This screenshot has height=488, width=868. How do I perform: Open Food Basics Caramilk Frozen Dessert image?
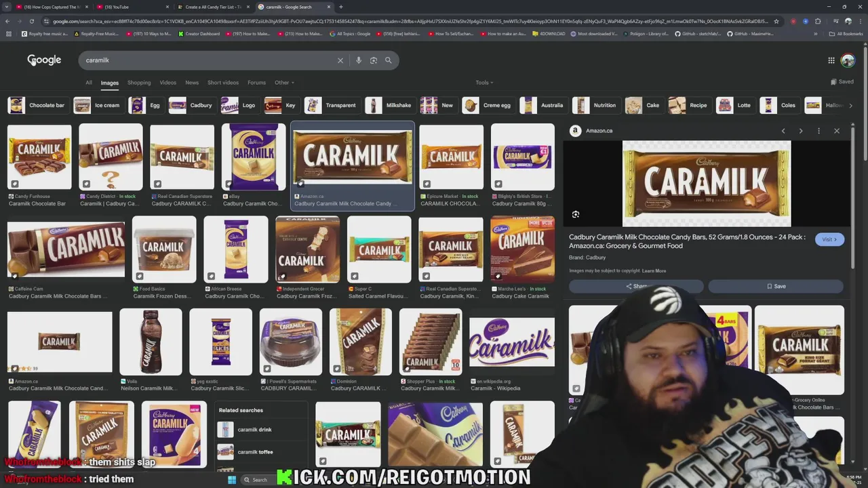(x=164, y=250)
